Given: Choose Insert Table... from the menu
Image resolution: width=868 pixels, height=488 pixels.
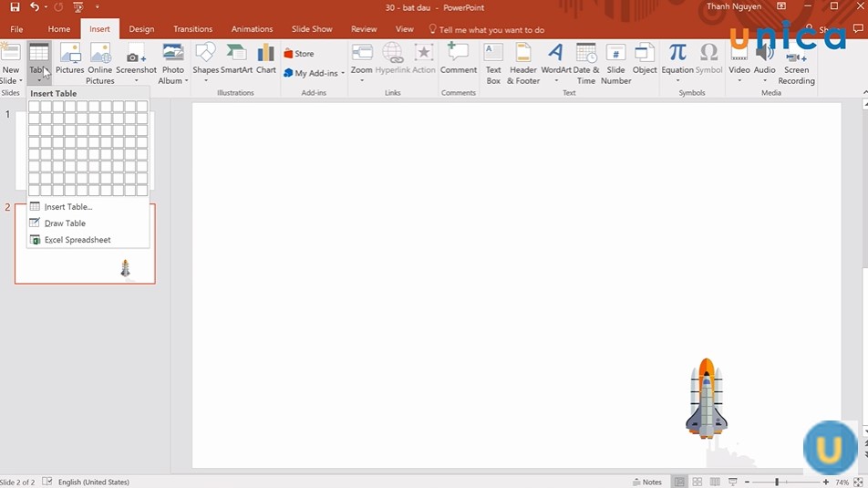Looking at the screenshot, I should (x=88, y=207).
